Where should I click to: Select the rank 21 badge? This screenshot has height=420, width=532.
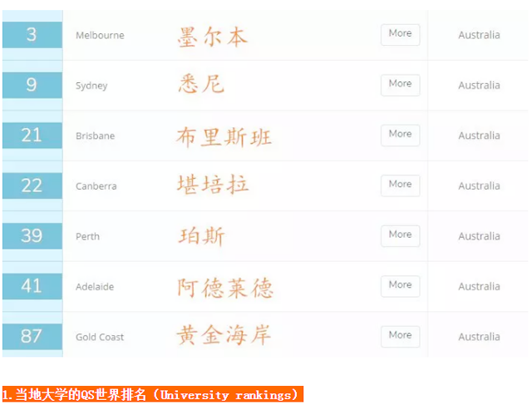pos(32,136)
